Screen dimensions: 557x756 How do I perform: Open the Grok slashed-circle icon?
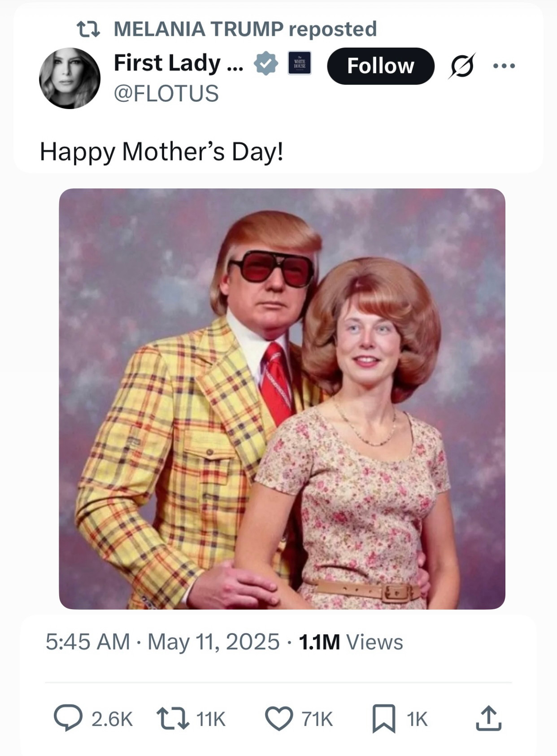point(461,66)
